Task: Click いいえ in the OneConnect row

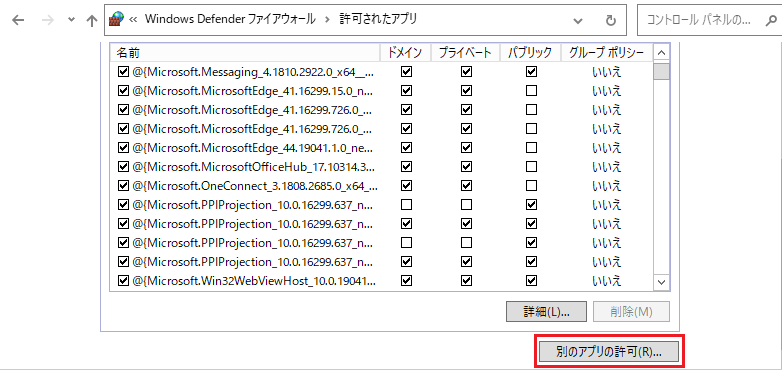Action: click(606, 186)
